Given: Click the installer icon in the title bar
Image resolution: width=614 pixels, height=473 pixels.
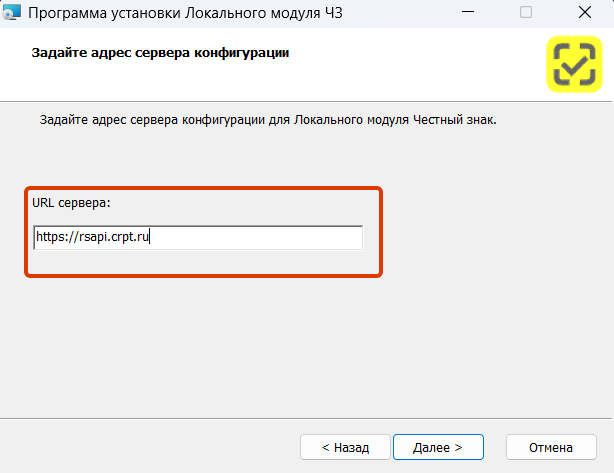Looking at the screenshot, I should (x=11, y=13).
